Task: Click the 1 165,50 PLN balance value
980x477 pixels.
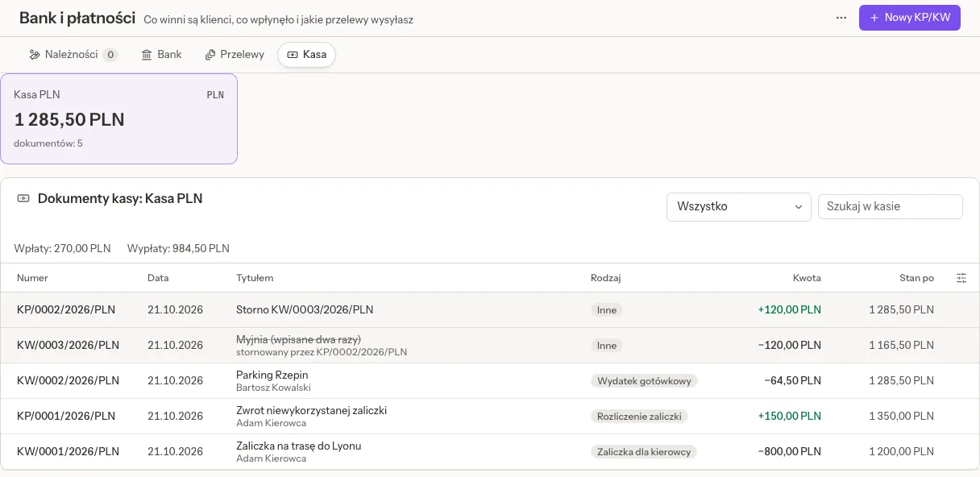Action: [x=901, y=346]
